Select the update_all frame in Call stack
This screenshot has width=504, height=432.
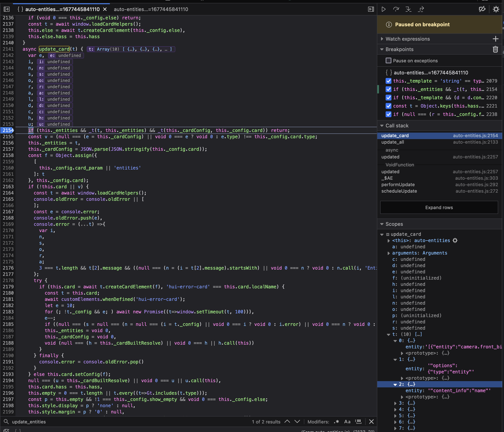(393, 142)
